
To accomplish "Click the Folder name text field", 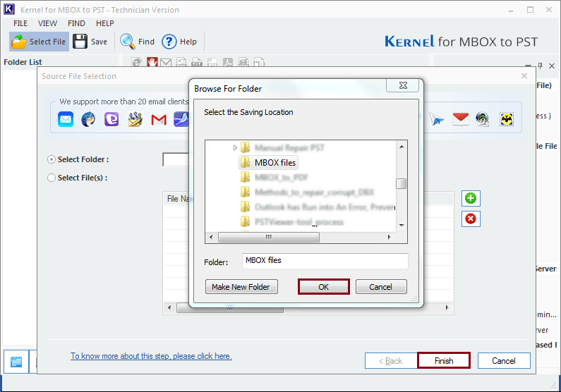I will (325, 261).
